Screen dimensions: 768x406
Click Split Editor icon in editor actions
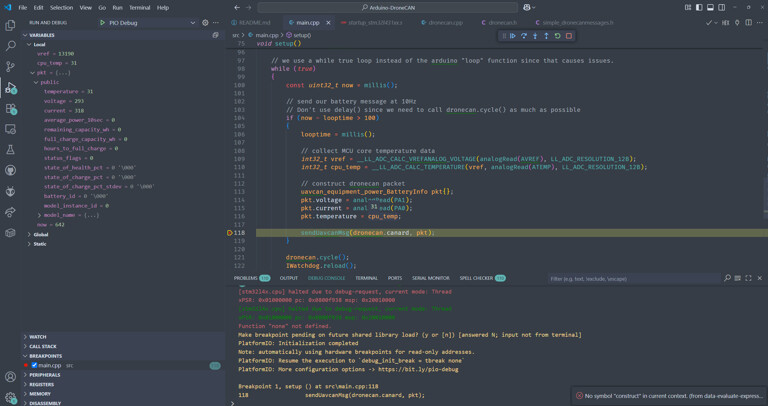coord(748,23)
